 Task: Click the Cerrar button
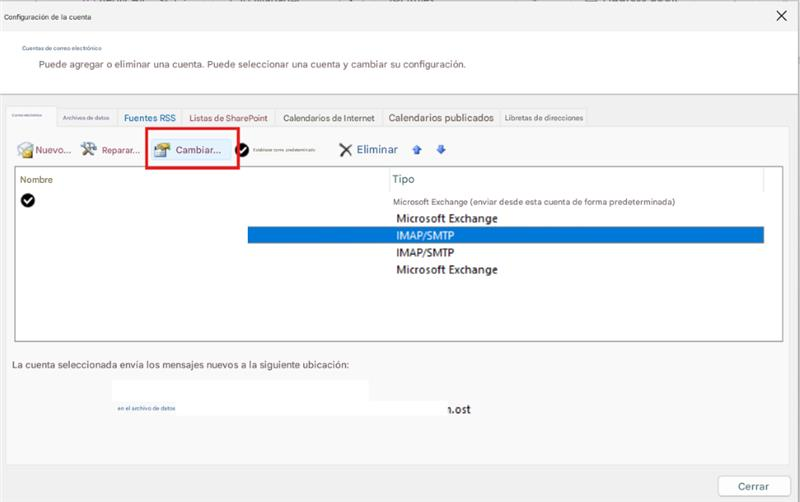click(x=754, y=486)
